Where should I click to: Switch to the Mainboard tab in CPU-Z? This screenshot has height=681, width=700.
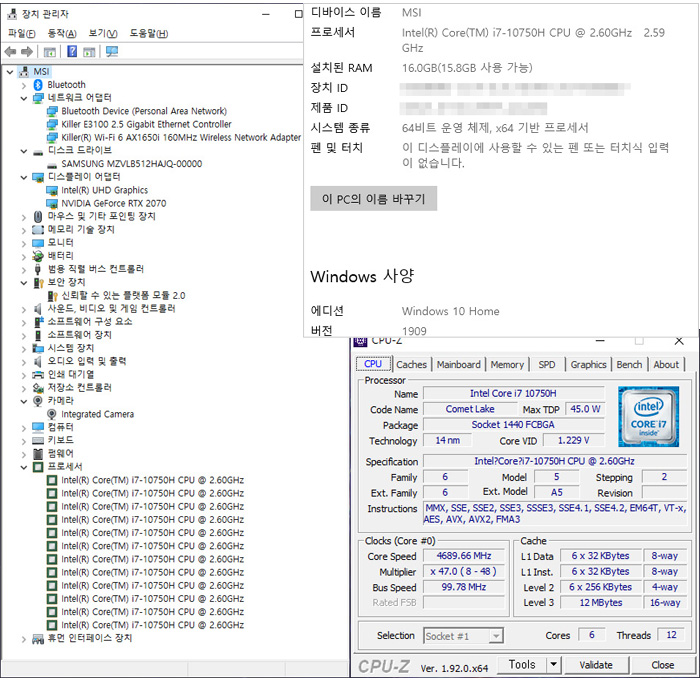click(x=458, y=365)
